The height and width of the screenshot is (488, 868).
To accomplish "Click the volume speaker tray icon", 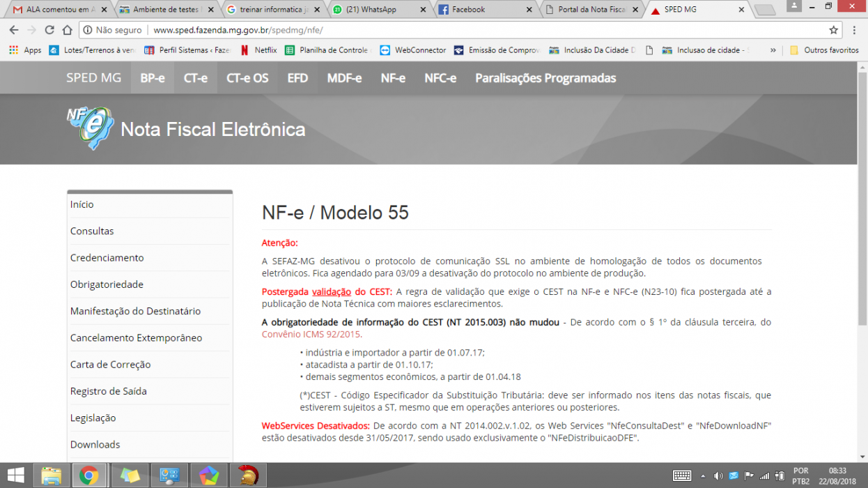I will [718, 475].
